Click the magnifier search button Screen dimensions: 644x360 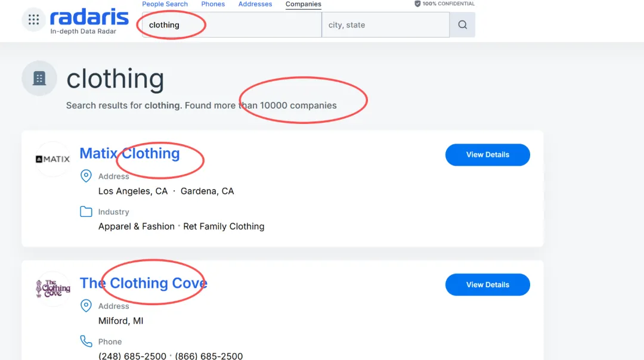463,24
